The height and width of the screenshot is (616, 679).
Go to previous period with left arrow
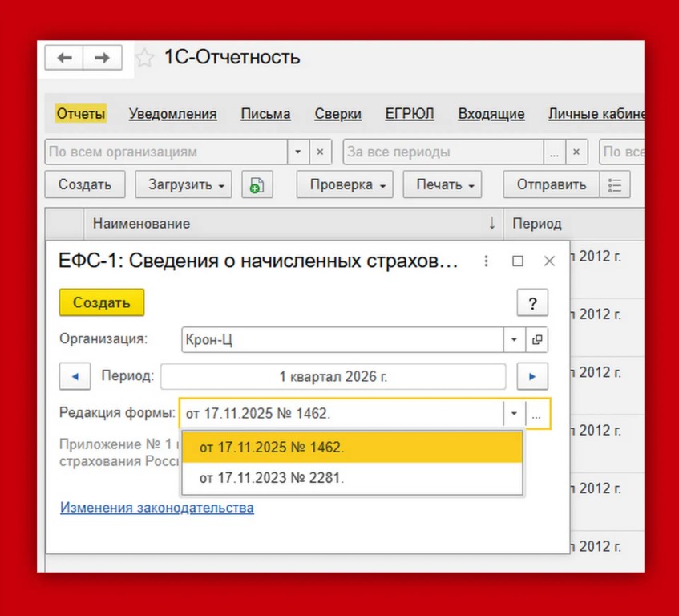75,376
